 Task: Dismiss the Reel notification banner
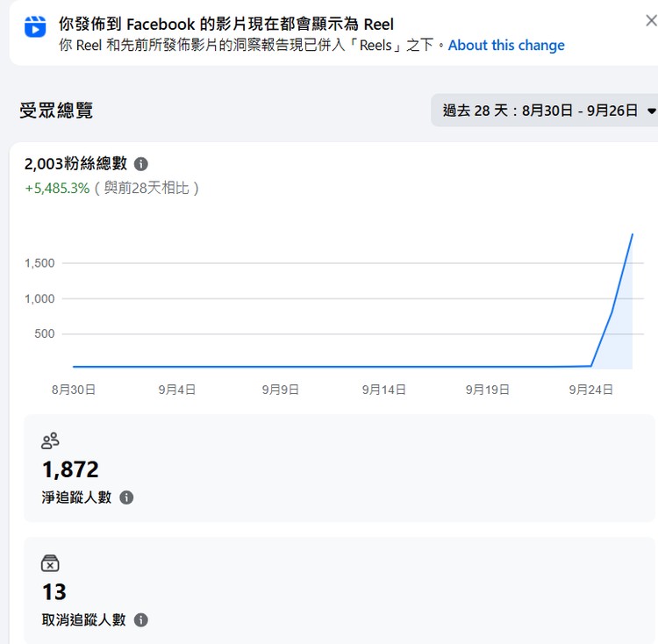[x=651, y=20]
